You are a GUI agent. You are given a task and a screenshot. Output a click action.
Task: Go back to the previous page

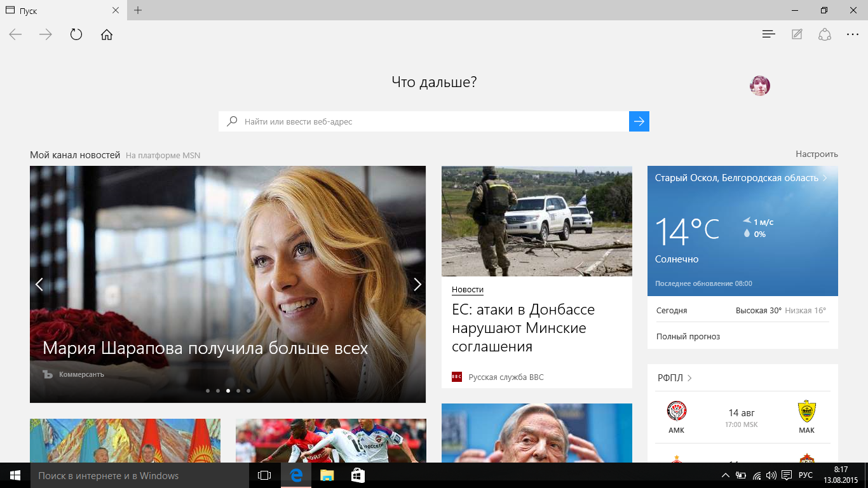pyautogui.click(x=15, y=34)
